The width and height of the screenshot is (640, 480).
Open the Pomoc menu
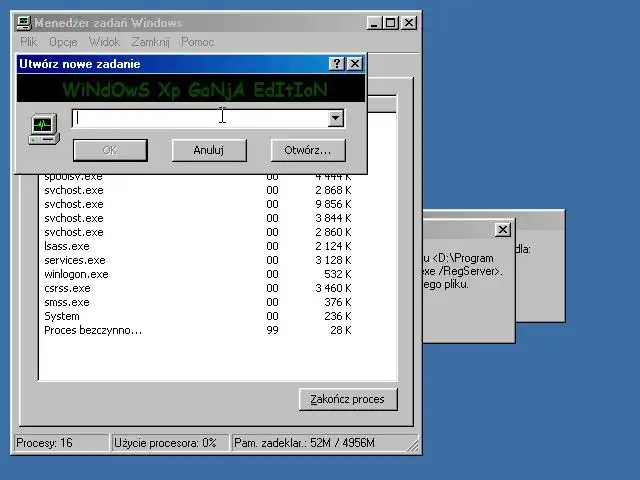[x=198, y=42]
